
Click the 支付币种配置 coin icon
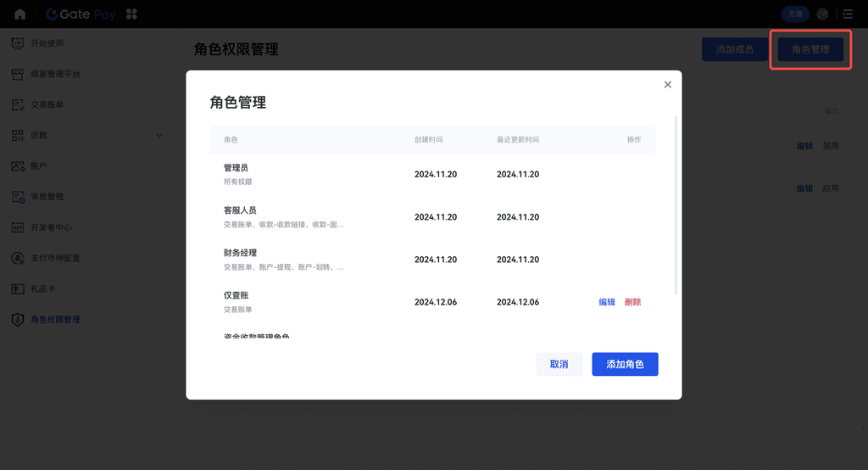point(17,258)
